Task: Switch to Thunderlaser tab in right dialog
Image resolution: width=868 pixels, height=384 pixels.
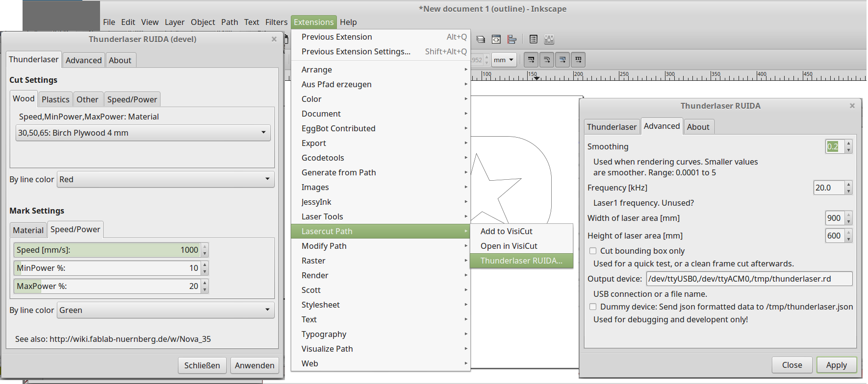Action: [612, 127]
